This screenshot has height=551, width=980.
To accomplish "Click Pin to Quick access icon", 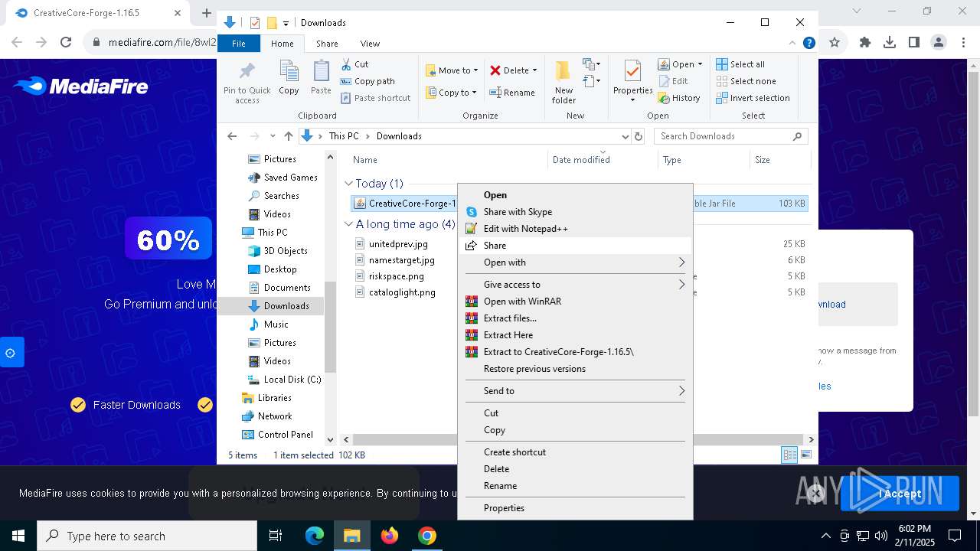I will coord(247,71).
